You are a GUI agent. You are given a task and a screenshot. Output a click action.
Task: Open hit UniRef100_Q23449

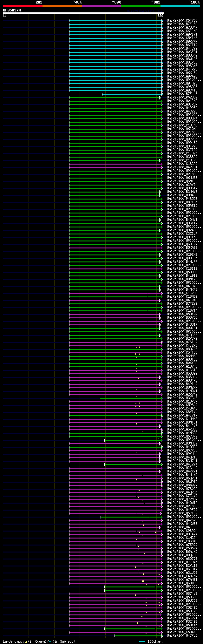182,468
